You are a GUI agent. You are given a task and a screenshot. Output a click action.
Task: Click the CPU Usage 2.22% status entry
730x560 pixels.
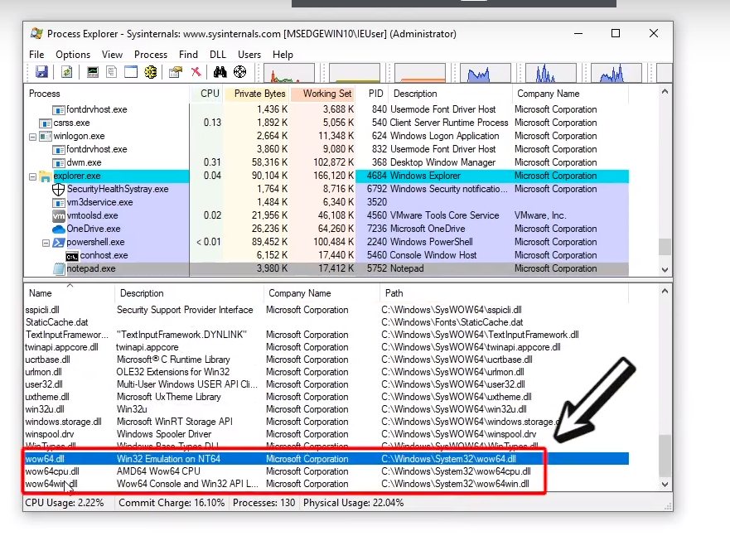coord(65,503)
